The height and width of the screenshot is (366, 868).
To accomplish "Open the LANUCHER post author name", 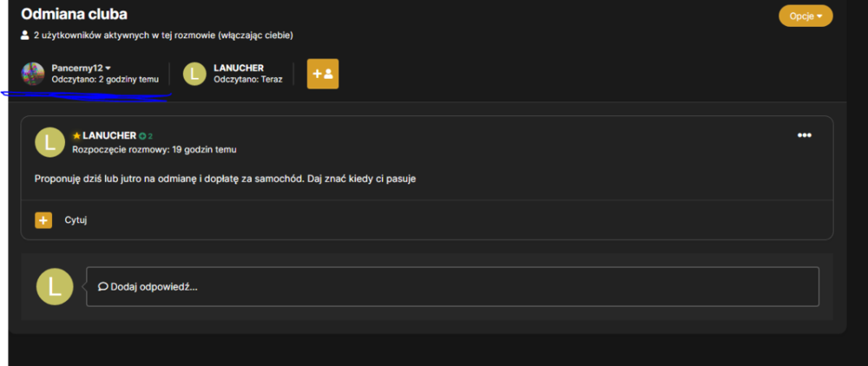I will click(109, 135).
